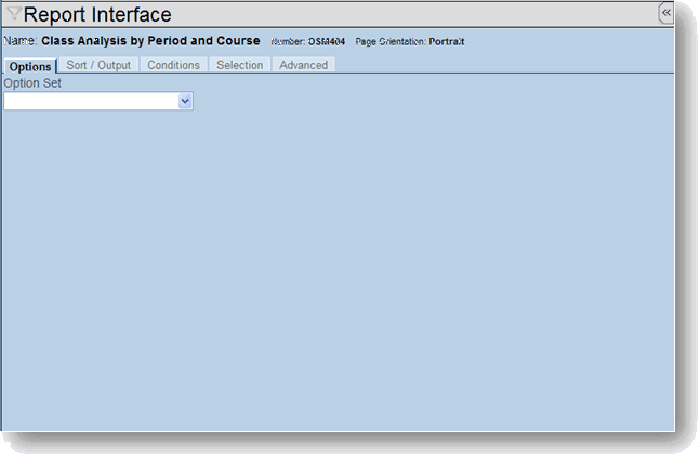Screen dimensions: 700x457
Task: Go to the Selection tab
Action: point(240,65)
